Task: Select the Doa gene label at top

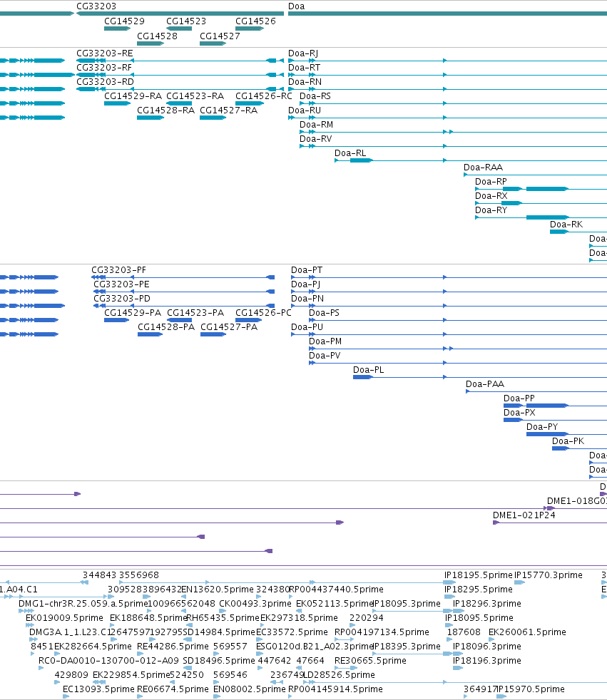Action: pyautogui.click(x=296, y=6)
